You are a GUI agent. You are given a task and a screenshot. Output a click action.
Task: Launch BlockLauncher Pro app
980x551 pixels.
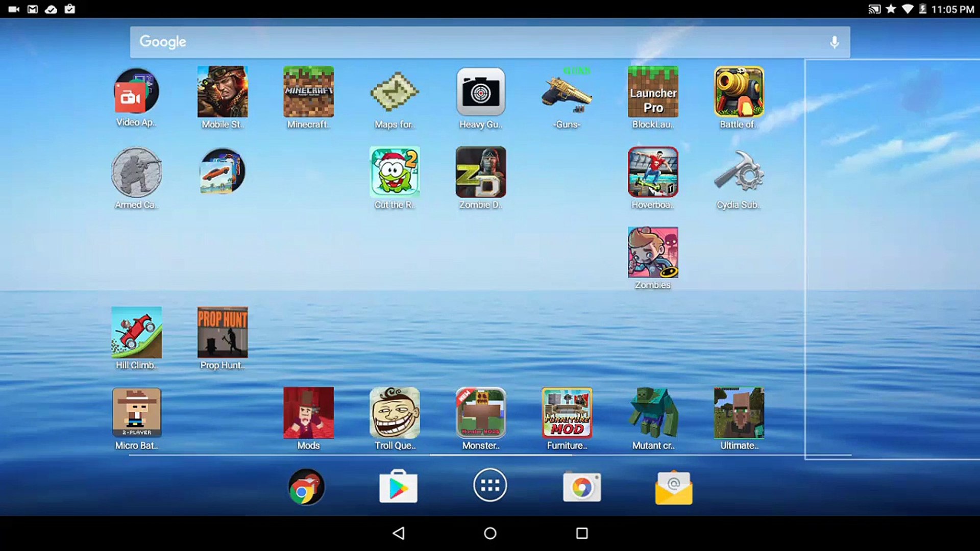653,92
